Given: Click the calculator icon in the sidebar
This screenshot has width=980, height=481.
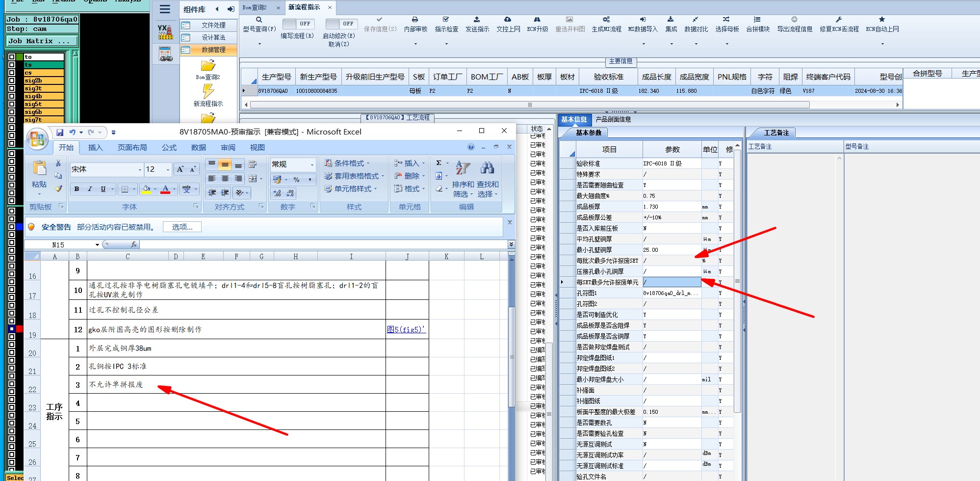Looking at the screenshot, I should 165,53.
